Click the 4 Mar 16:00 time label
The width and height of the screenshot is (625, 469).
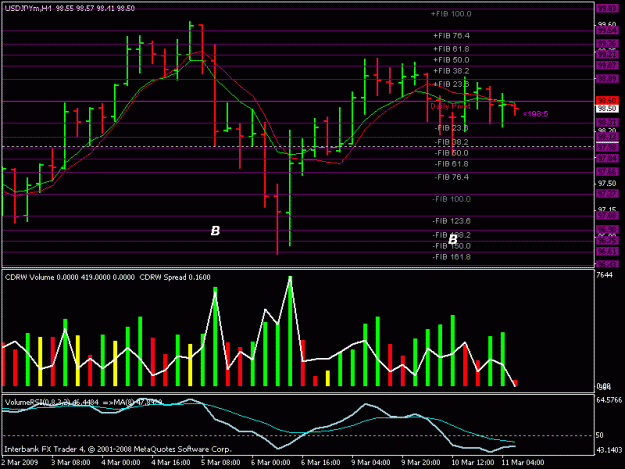point(171,463)
